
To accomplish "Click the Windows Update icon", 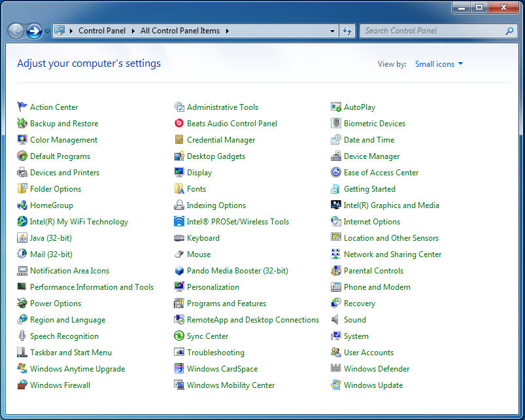I will pyautogui.click(x=336, y=385).
